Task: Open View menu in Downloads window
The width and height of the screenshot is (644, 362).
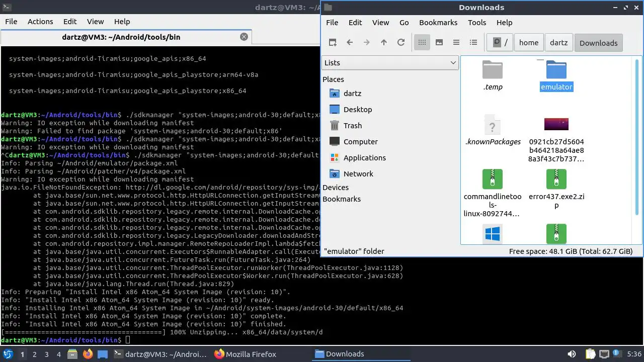Action: point(381,22)
